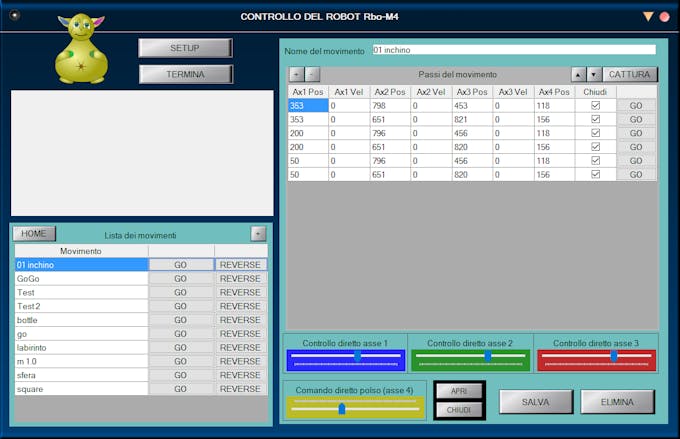Add a movement step with the plus button
The height and width of the screenshot is (439, 680).
[x=296, y=74]
